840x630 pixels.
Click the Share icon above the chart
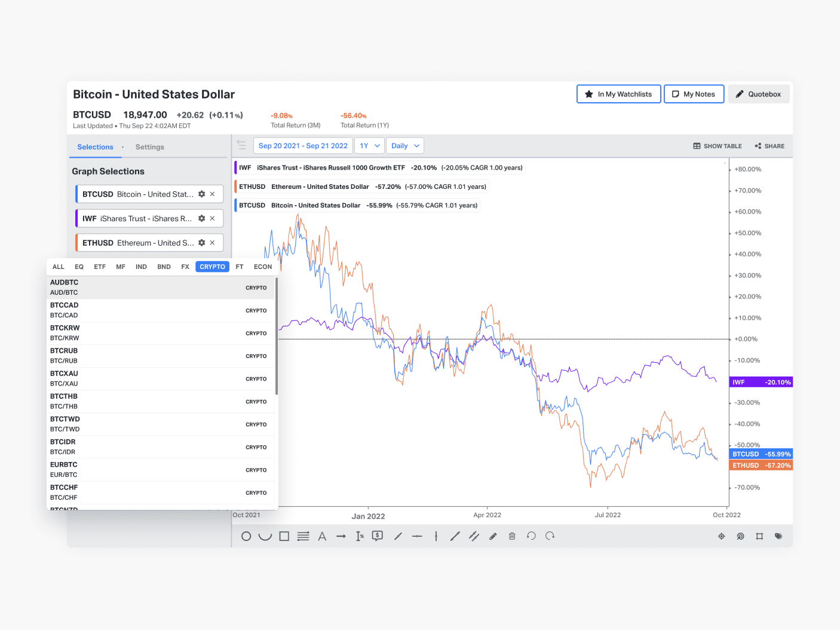coord(770,145)
